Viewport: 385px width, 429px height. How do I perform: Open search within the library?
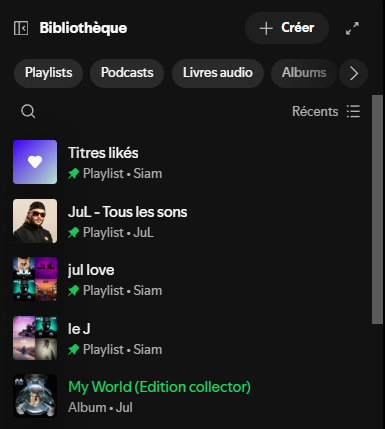coord(28,111)
